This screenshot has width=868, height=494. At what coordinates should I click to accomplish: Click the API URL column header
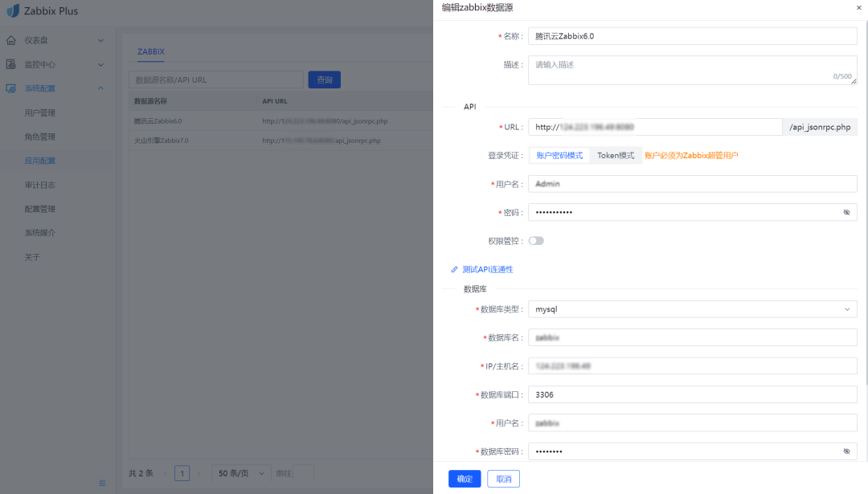tap(275, 101)
